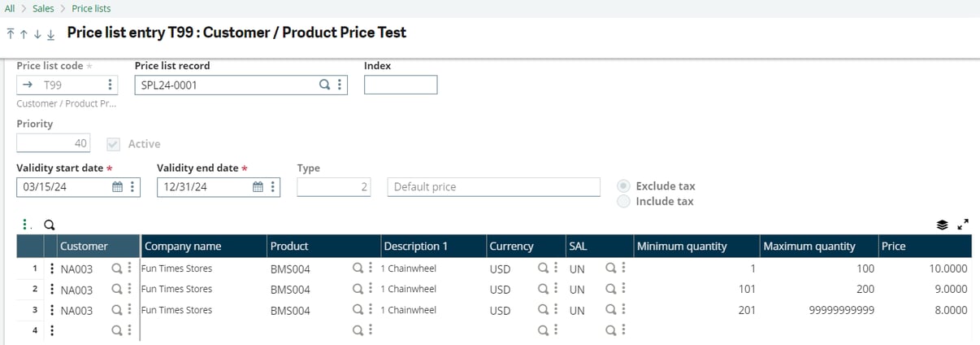This screenshot has width=980, height=345.
Task: Click the Minimum quantity column header
Action: click(x=681, y=247)
